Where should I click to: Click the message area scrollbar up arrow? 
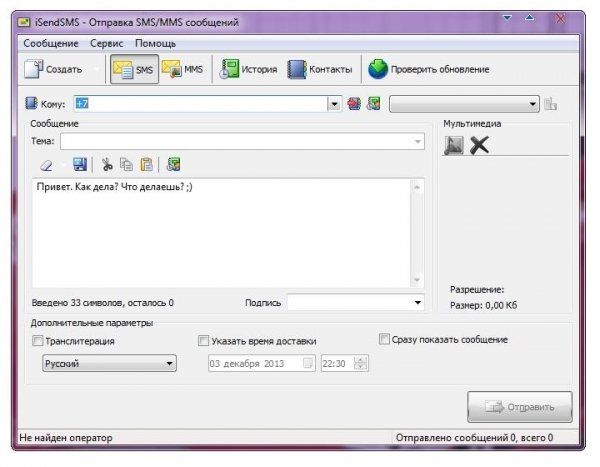[x=417, y=187]
